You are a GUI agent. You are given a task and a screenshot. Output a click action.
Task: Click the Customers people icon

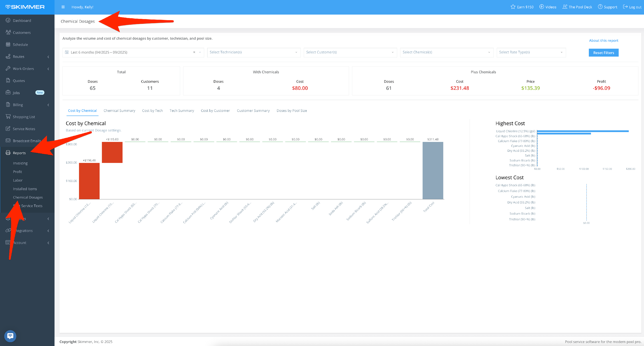[x=8, y=32]
